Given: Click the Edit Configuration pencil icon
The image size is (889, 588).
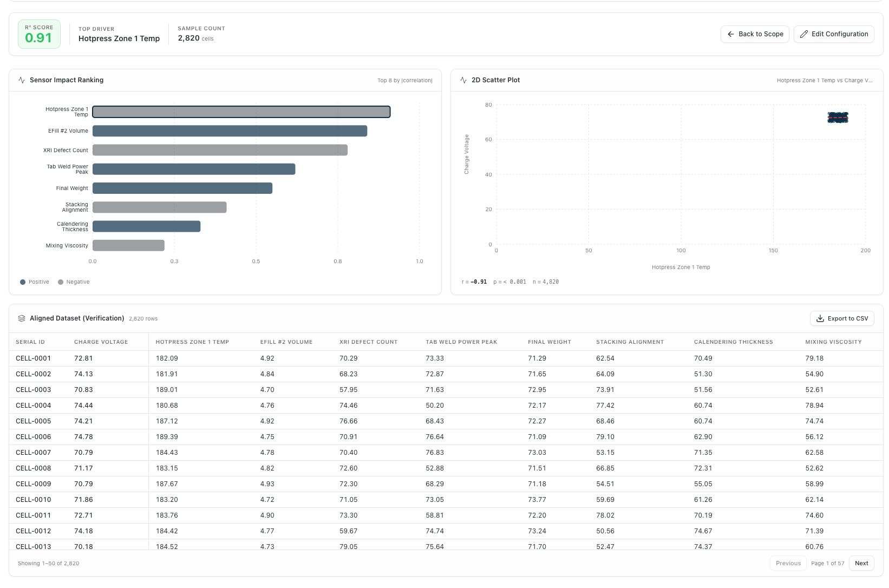Looking at the screenshot, I should pyautogui.click(x=804, y=34).
